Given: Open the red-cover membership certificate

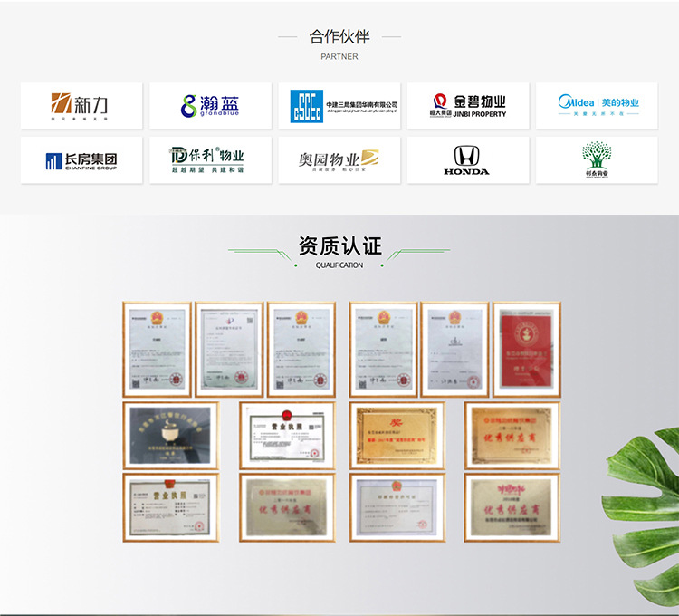Looking at the screenshot, I should pos(527,350).
